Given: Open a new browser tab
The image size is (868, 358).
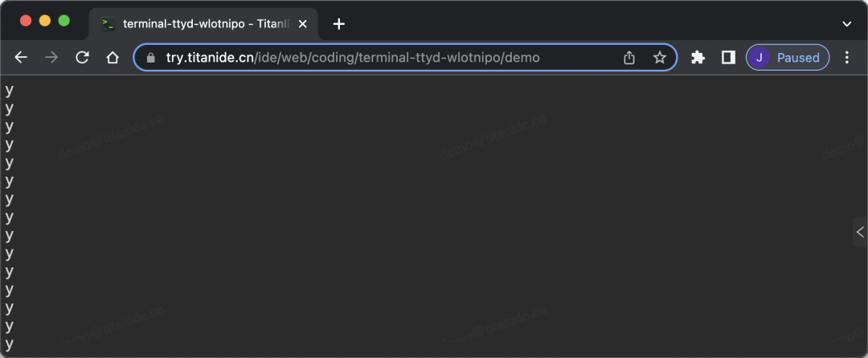Looking at the screenshot, I should [339, 24].
